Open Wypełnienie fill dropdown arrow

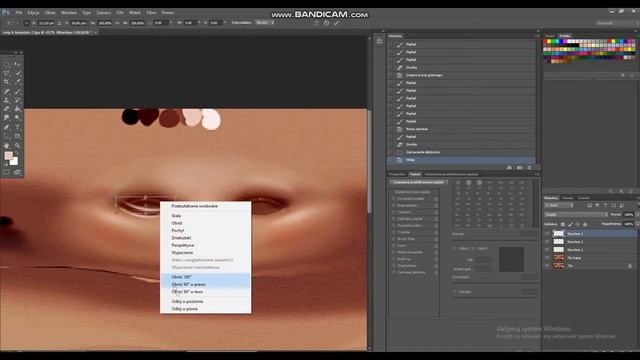coord(637,224)
